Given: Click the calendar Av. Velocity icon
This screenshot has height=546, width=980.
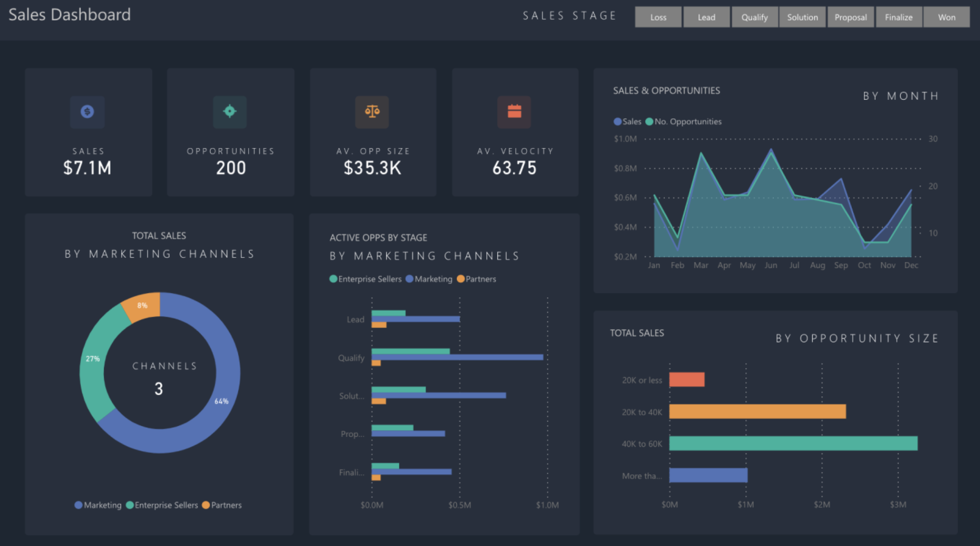Looking at the screenshot, I should point(514,112).
